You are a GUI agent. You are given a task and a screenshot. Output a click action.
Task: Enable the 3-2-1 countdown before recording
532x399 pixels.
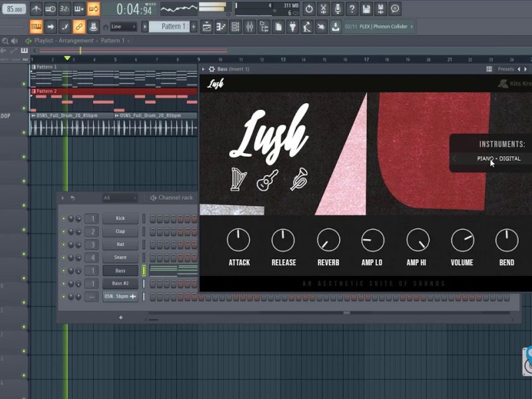pyautogui.click(x=65, y=9)
